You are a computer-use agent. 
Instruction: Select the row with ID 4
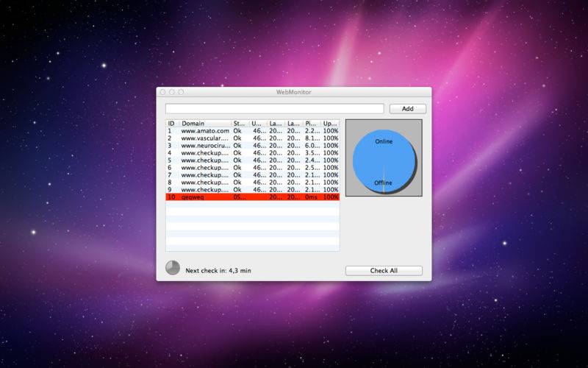[x=252, y=153]
